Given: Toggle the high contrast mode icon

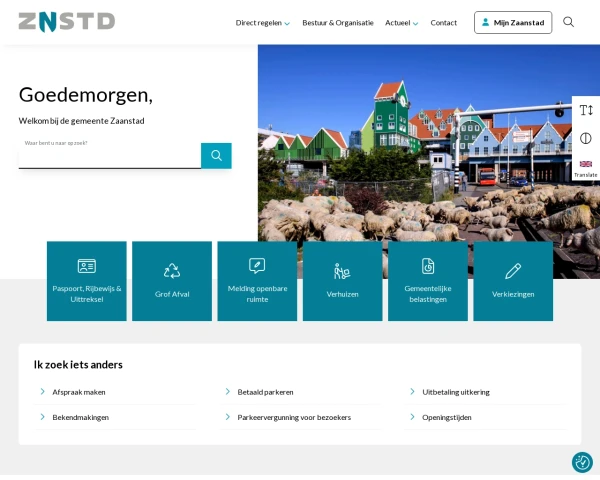Looking at the screenshot, I should click(586, 138).
